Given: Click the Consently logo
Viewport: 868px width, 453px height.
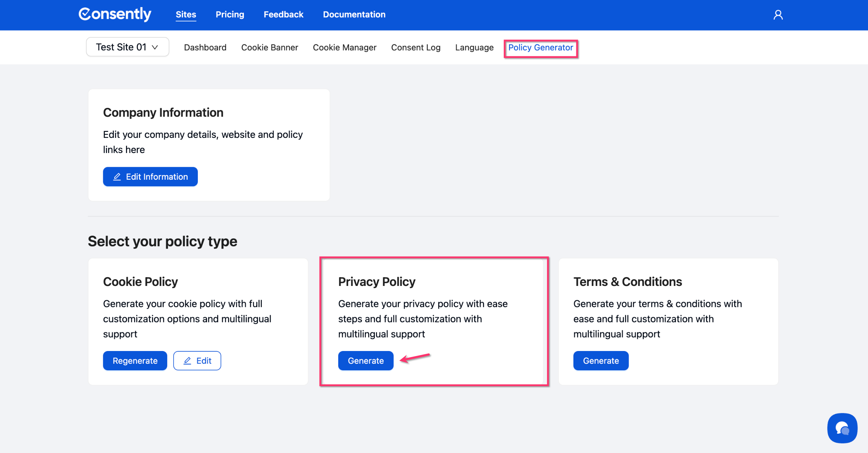Looking at the screenshot, I should pyautogui.click(x=115, y=14).
